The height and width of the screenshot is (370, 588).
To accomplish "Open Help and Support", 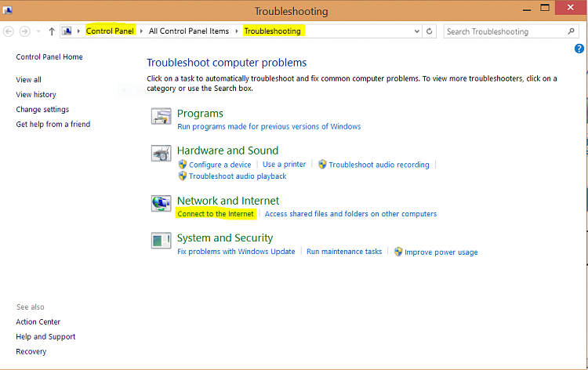I will [x=45, y=336].
